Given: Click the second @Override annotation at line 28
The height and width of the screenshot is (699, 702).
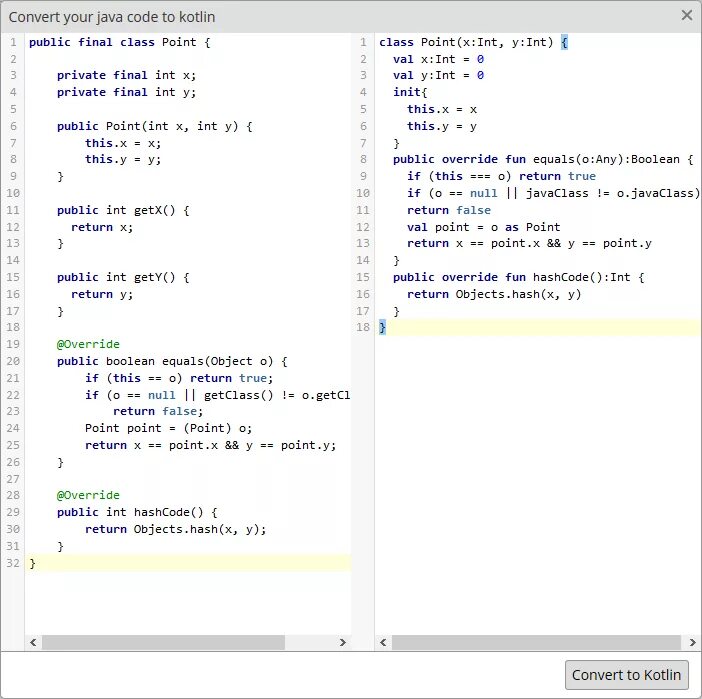Looking at the screenshot, I should (88, 495).
